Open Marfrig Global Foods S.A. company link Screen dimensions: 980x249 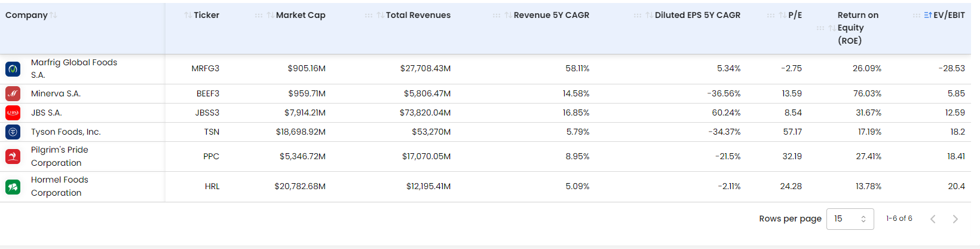tap(74, 69)
